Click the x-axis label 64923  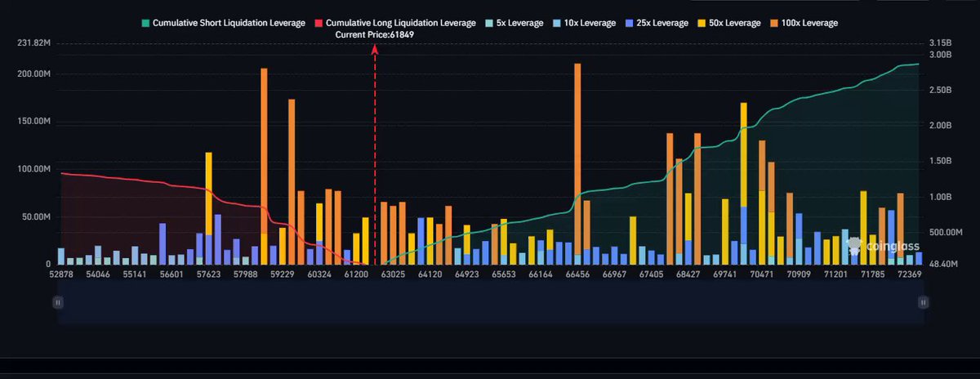click(x=467, y=275)
